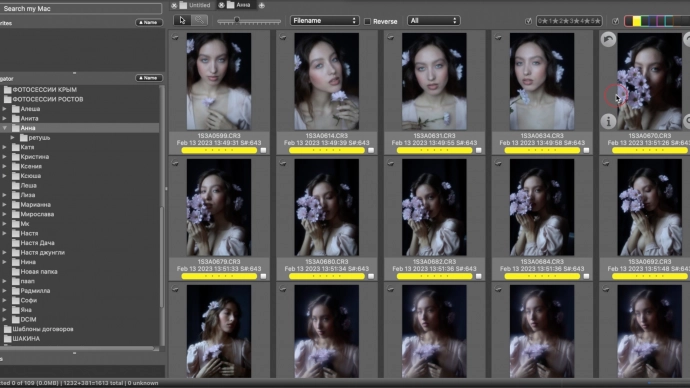Filter by yellow color class swatch
The height and width of the screenshot is (388, 690).
(x=637, y=21)
